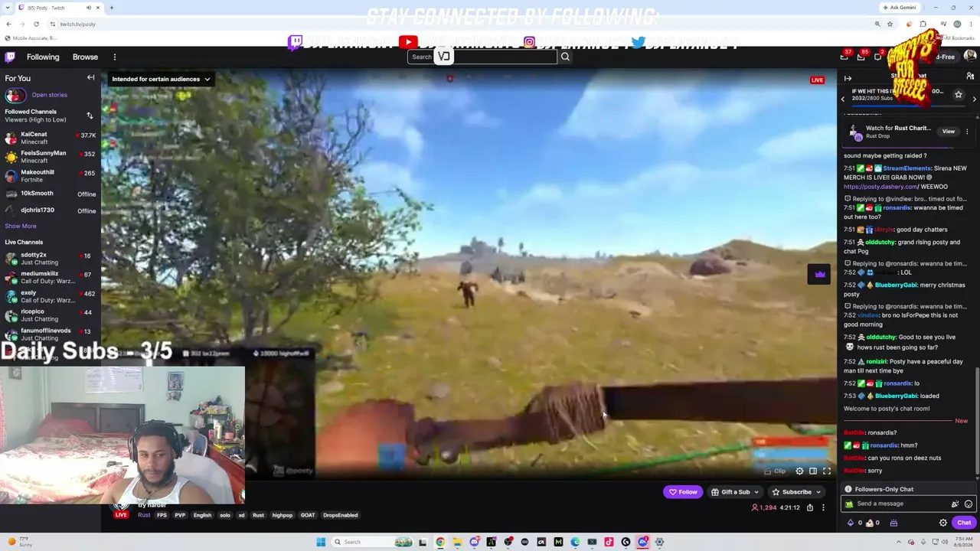The width and height of the screenshot is (980, 551).
Task: Open Rust Drop card more options
Action: click(967, 132)
